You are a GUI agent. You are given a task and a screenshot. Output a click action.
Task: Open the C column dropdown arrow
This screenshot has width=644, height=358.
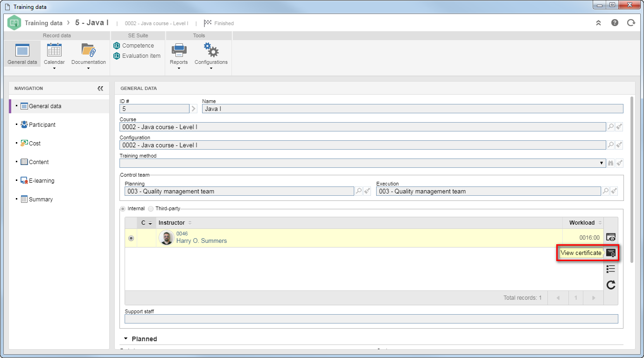[x=150, y=223]
